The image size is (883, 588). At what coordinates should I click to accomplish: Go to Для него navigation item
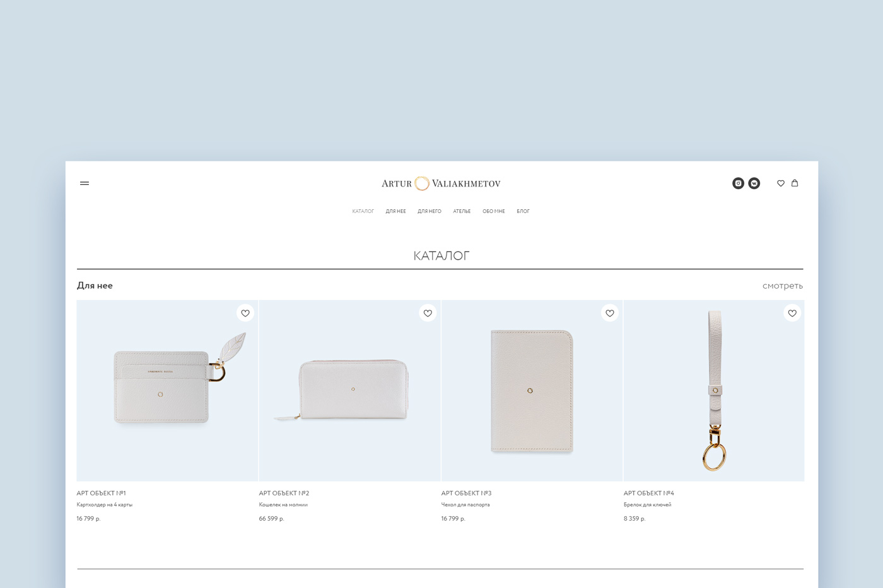pos(430,212)
